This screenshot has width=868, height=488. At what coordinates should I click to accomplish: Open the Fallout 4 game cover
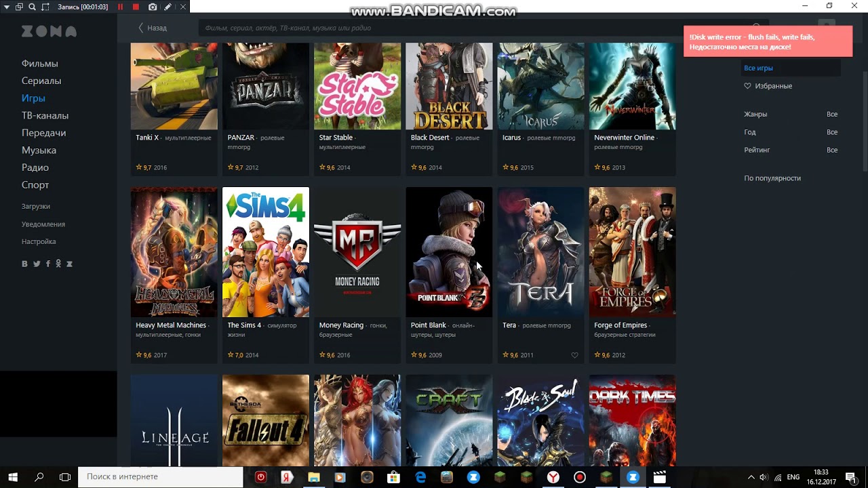pos(266,420)
